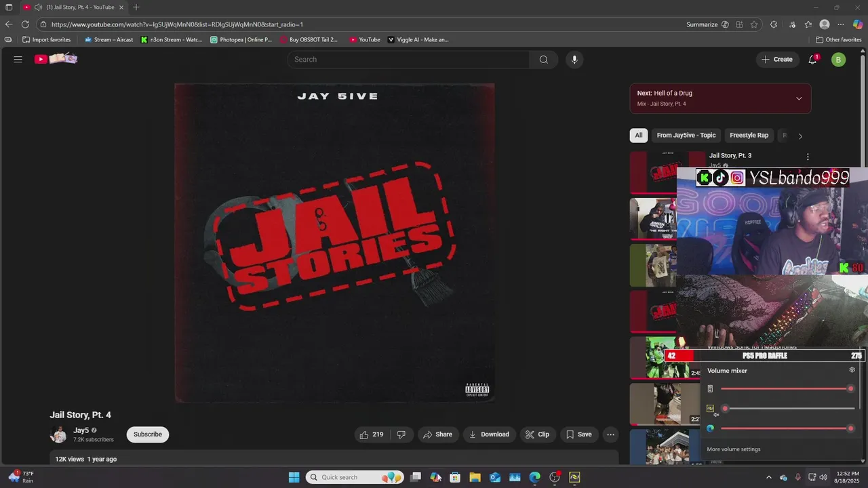Open a new browser tab

[136, 7]
